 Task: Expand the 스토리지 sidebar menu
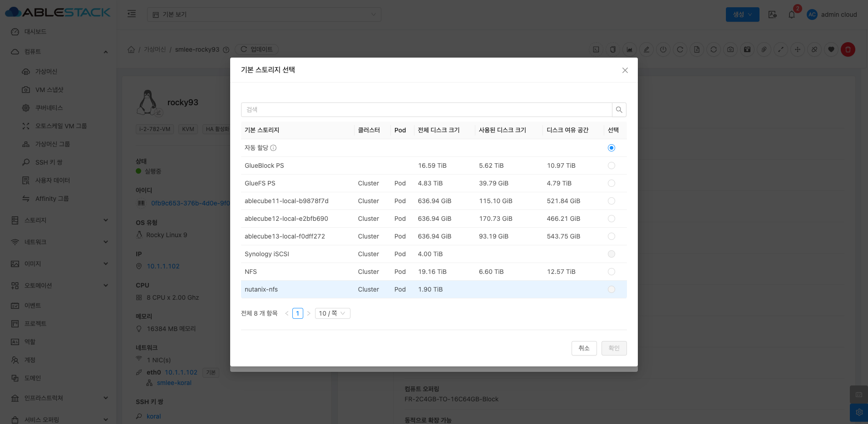tap(59, 220)
